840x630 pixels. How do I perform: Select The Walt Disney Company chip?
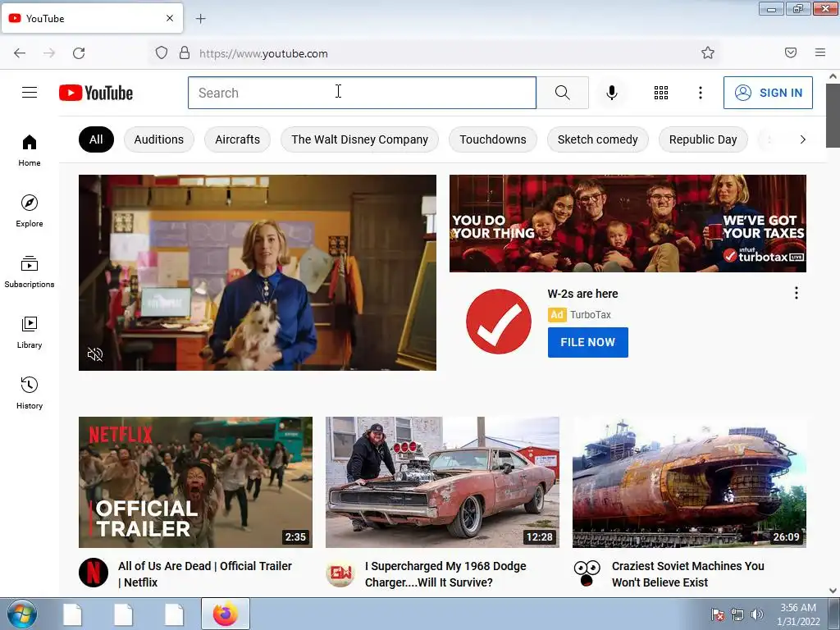359,139
